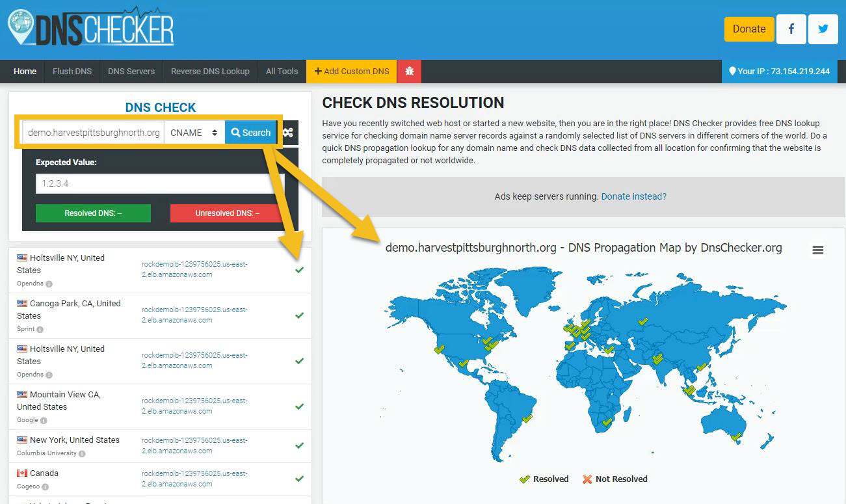
Task: Click CNAME result link in Canoga Park row
Action: 194,315
